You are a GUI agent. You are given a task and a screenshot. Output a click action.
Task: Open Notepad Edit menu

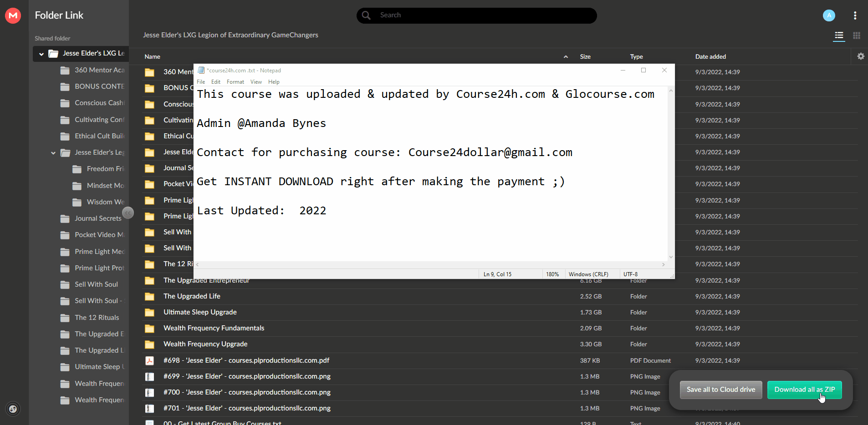click(x=216, y=82)
